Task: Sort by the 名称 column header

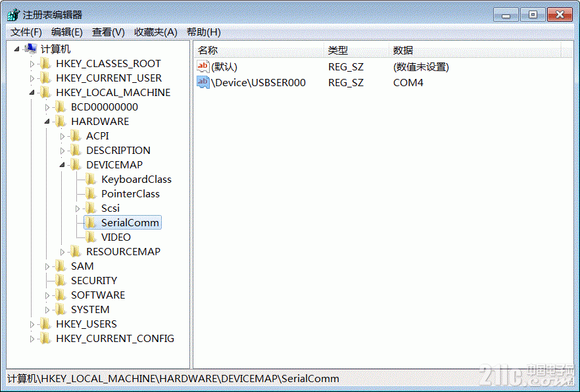Action: [x=258, y=50]
